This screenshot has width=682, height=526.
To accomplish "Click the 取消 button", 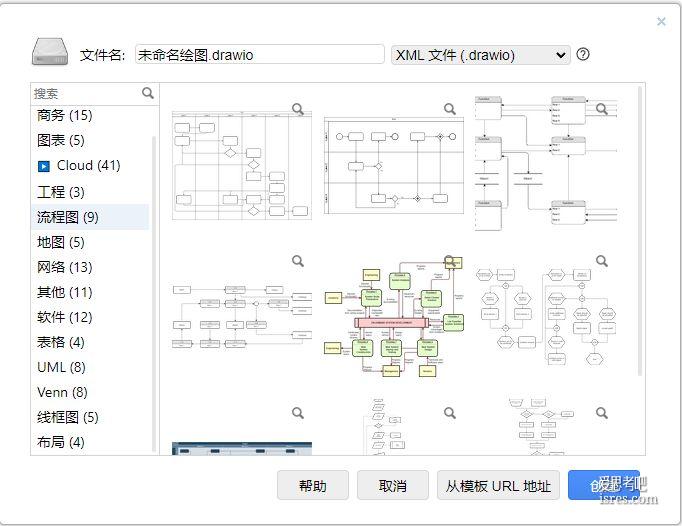I will point(393,486).
